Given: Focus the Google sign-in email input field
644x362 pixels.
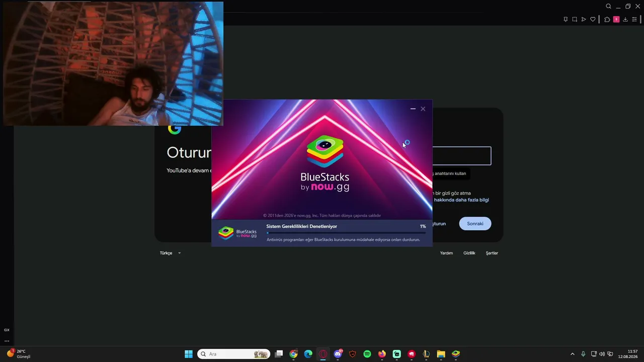Looking at the screenshot, I should (461, 156).
